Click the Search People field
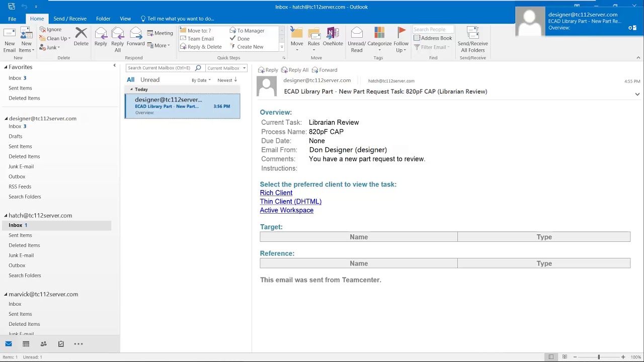 click(433, 30)
